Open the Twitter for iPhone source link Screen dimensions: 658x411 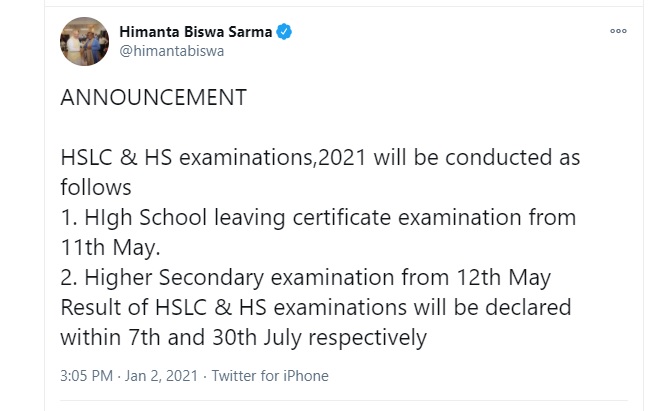point(269,377)
